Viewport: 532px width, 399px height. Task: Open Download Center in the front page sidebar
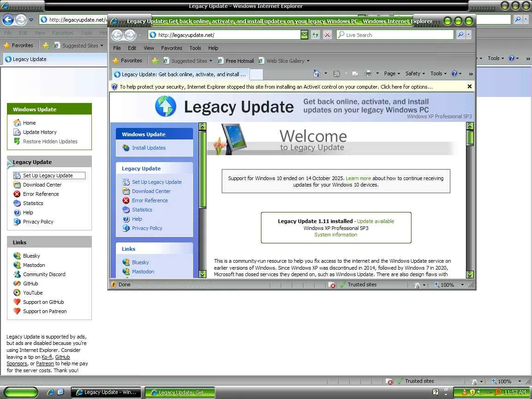pos(151,191)
